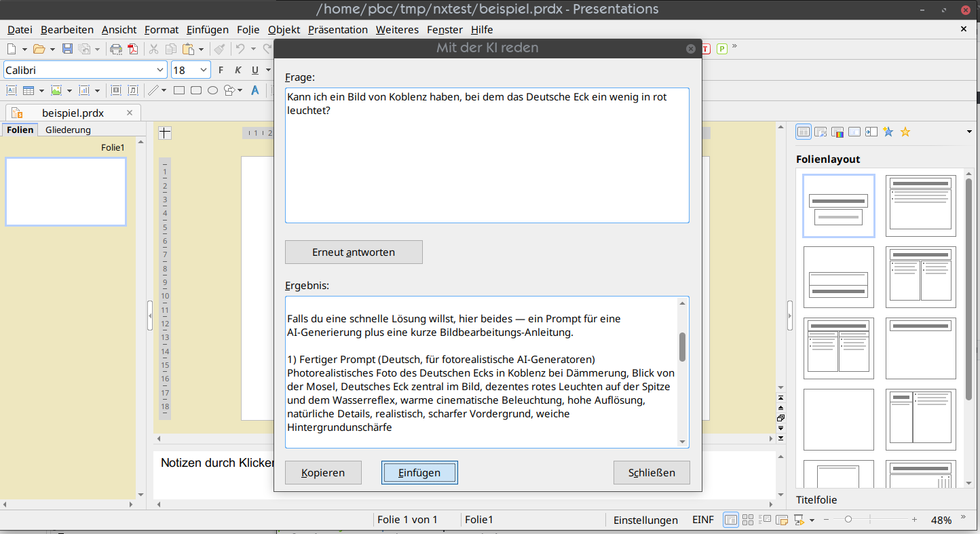Open the Calibri font name dropdown
This screenshot has height=534, width=980.
point(160,70)
